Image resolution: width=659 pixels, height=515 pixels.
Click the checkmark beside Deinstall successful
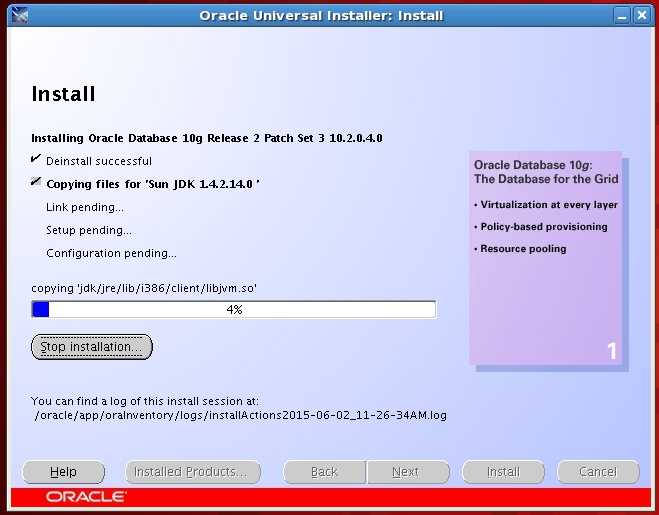36,158
